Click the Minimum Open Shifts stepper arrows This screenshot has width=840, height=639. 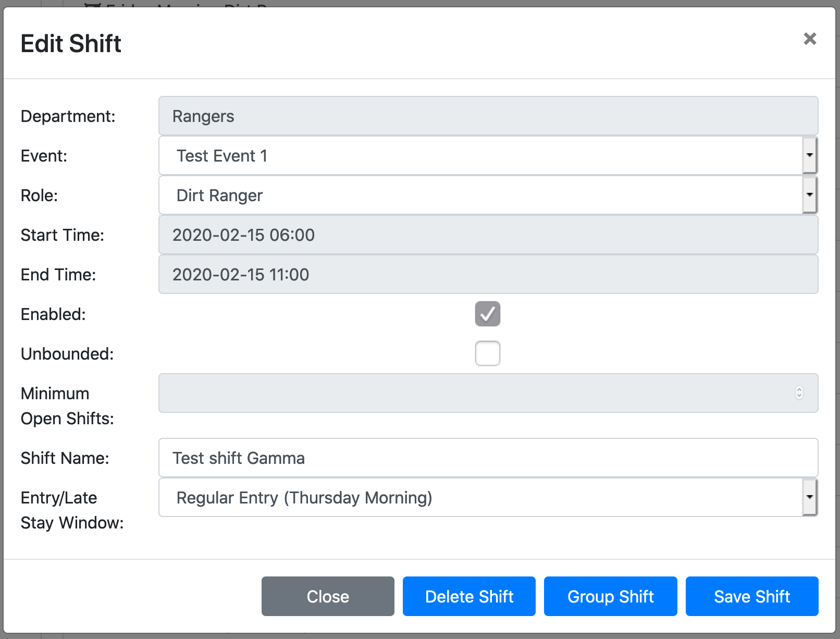(x=799, y=393)
